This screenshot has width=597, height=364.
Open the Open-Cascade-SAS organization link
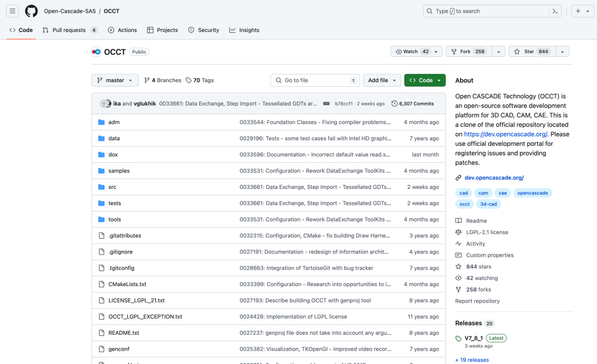(x=70, y=11)
